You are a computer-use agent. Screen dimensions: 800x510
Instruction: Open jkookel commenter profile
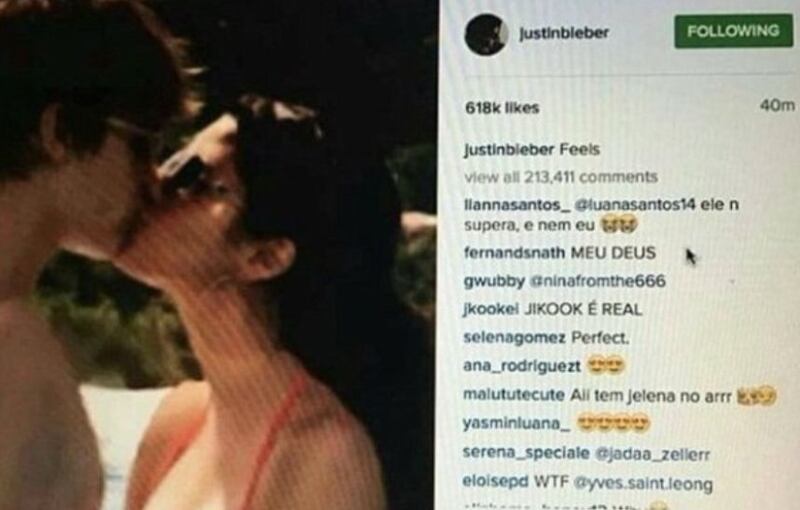click(x=491, y=309)
